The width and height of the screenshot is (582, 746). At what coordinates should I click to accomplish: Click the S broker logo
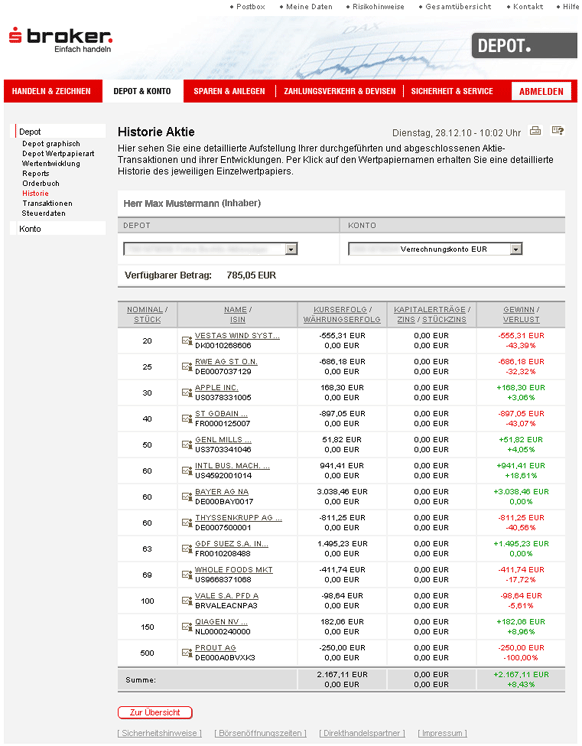[60, 39]
